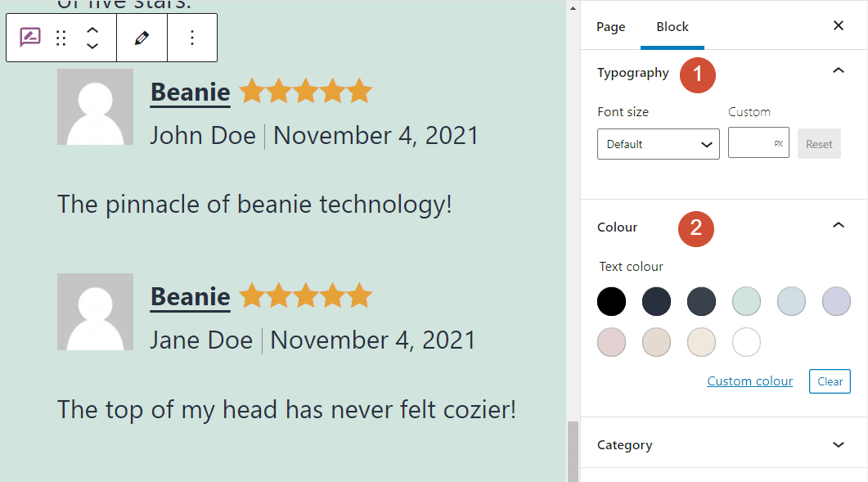The width and height of the screenshot is (868, 482).
Task: Collapse the Typography section
Action: coord(838,70)
